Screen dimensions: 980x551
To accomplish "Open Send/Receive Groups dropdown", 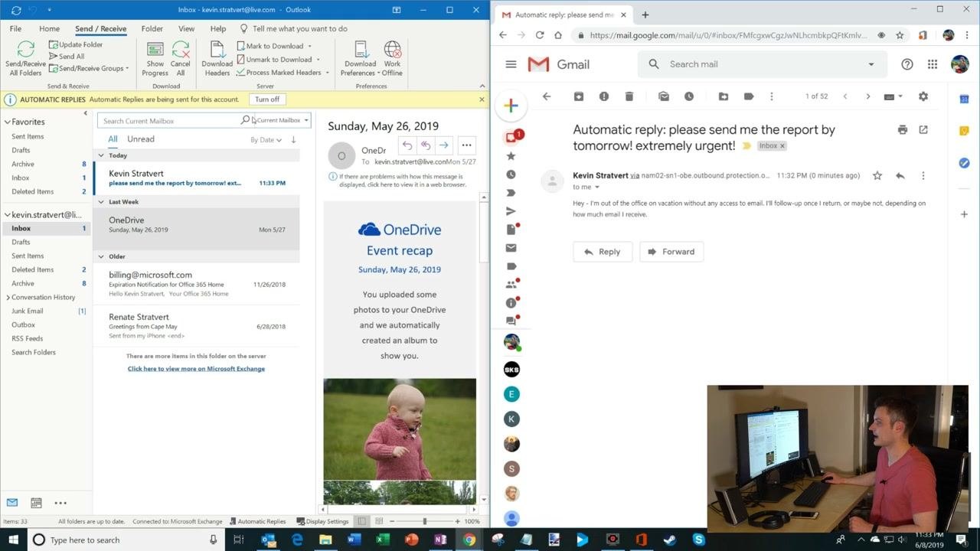I will click(x=88, y=68).
